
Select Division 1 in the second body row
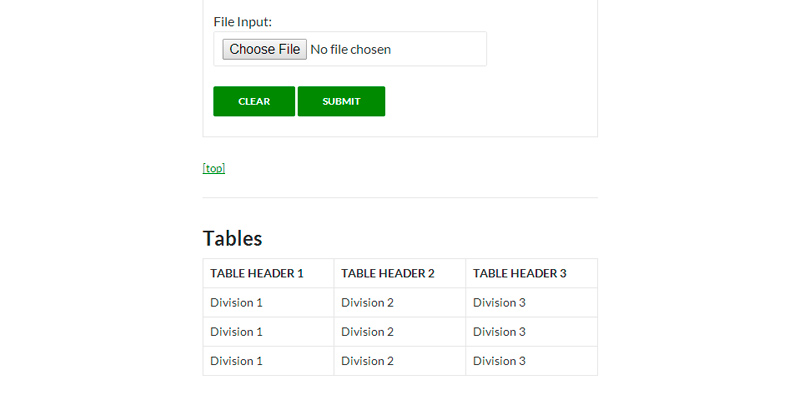236,331
